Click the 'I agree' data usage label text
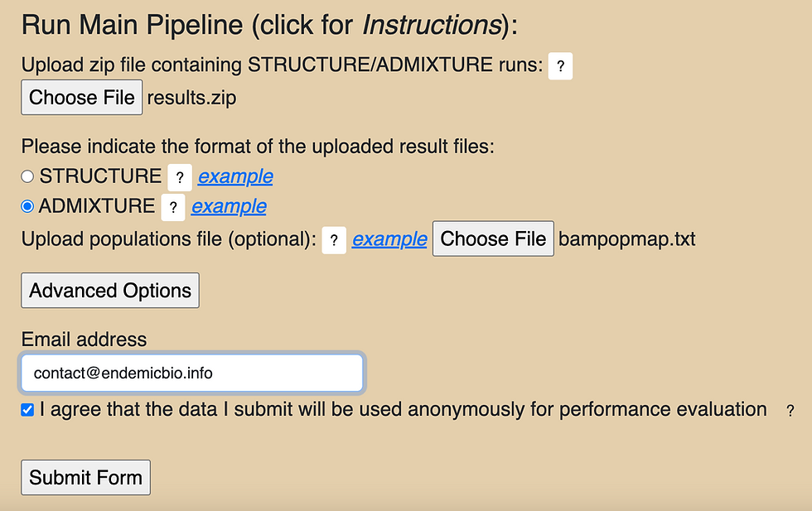The height and width of the screenshot is (511, 812). pyautogui.click(x=403, y=409)
